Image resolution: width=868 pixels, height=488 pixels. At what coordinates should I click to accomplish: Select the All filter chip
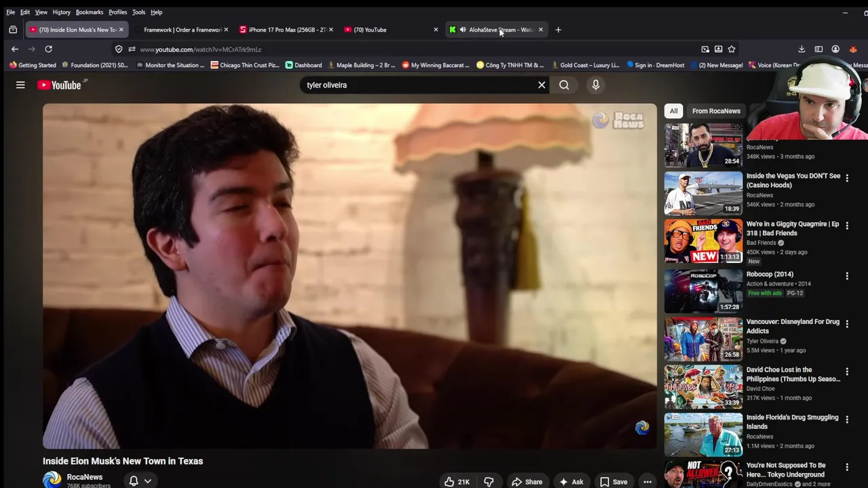pyautogui.click(x=673, y=110)
